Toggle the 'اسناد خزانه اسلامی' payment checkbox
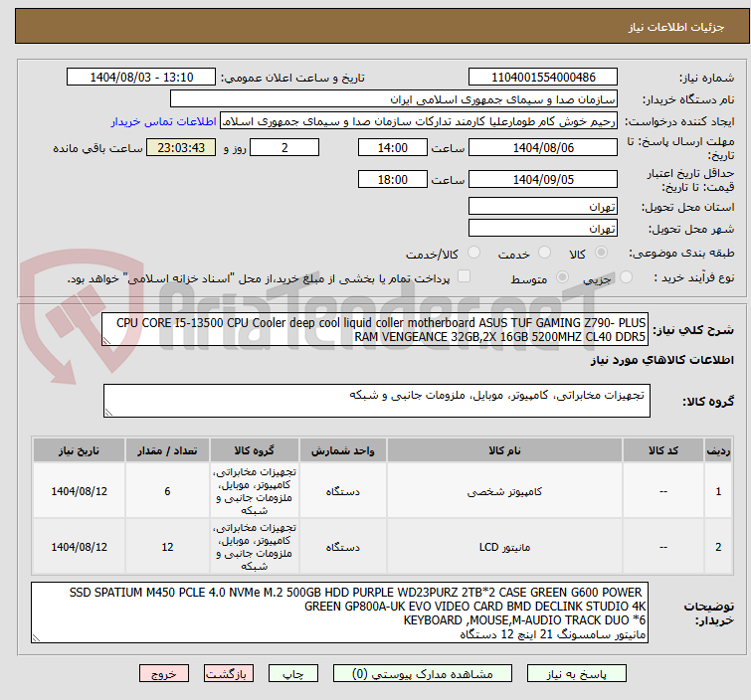751x700 pixels. point(464,277)
